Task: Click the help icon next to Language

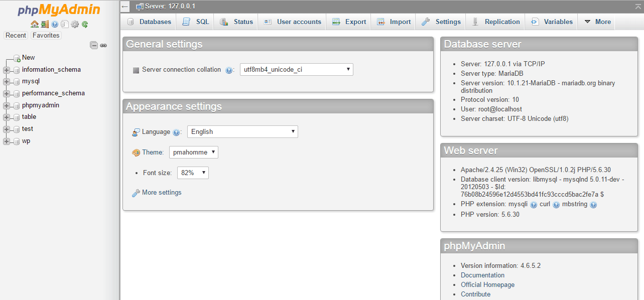Action: [176, 132]
